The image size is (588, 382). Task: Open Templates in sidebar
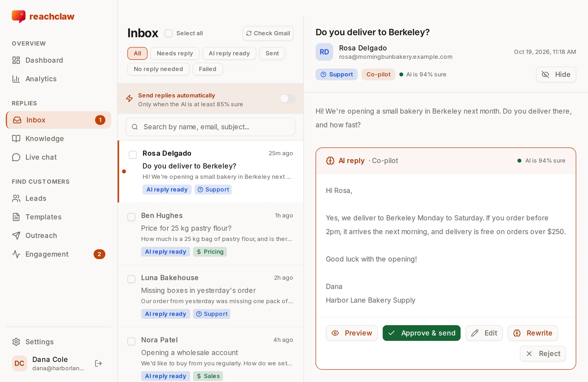pos(58,217)
